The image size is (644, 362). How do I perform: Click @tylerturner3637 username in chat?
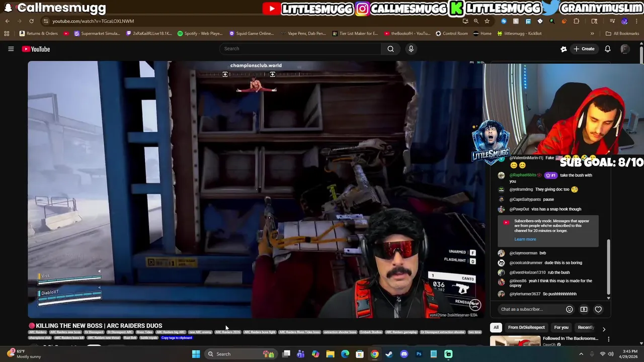coord(525,294)
